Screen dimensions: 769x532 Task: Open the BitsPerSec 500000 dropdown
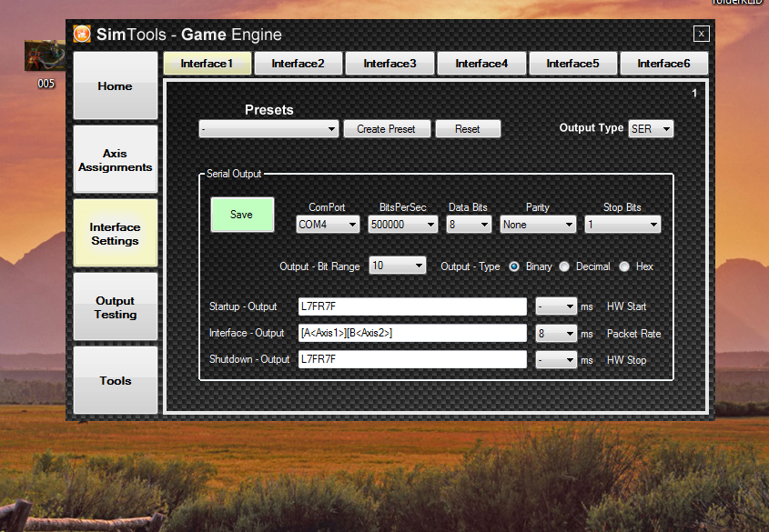click(x=402, y=225)
